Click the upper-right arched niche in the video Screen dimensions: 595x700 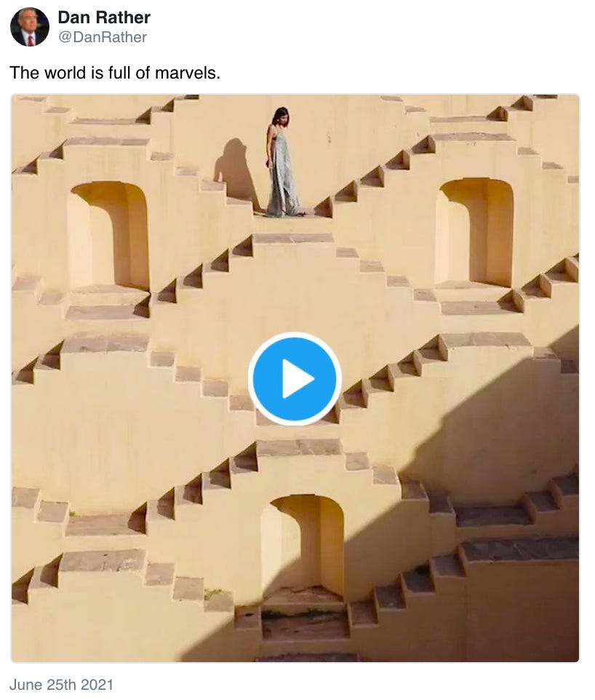pos(474,231)
